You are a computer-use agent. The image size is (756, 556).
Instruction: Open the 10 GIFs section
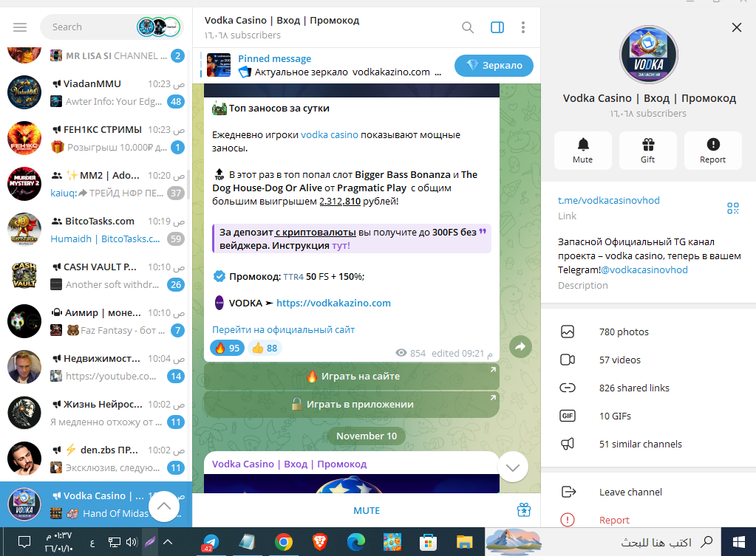(649, 416)
